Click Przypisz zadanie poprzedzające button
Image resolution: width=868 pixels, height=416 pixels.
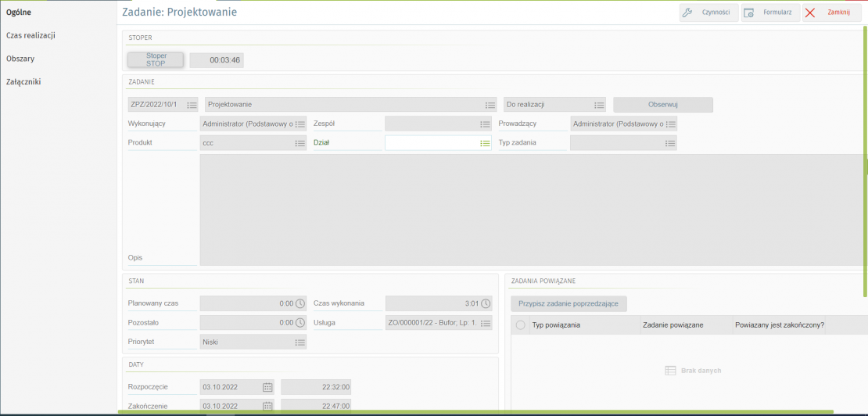coord(569,304)
